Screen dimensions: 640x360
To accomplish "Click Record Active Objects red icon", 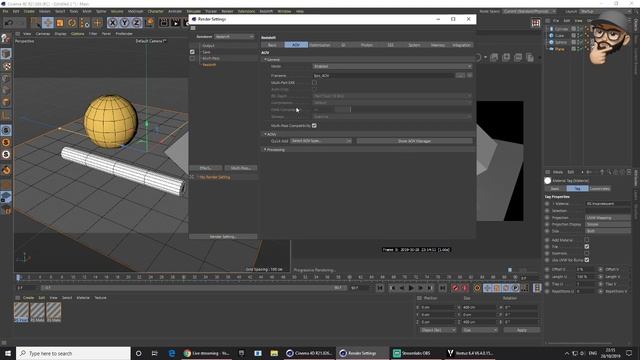I will [x=456, y=288].
